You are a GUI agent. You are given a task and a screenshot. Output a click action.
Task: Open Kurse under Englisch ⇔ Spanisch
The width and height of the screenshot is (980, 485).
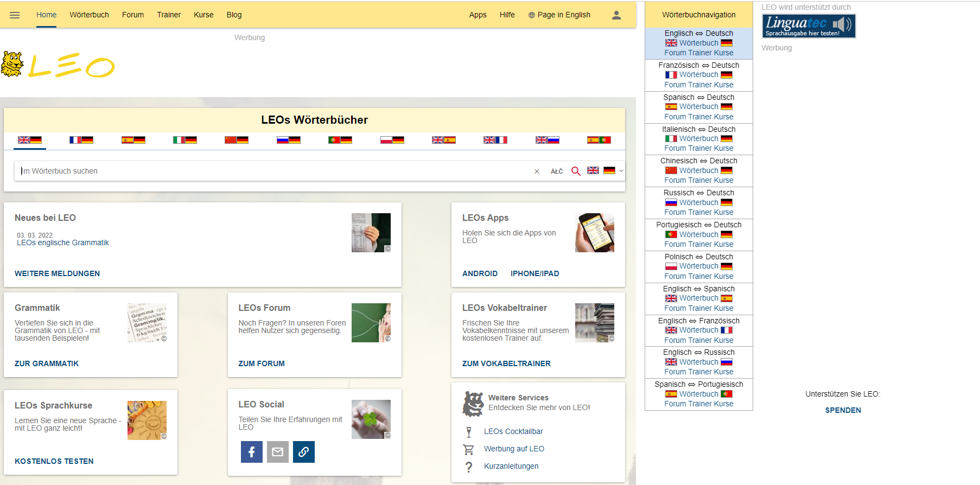(724, 309)
